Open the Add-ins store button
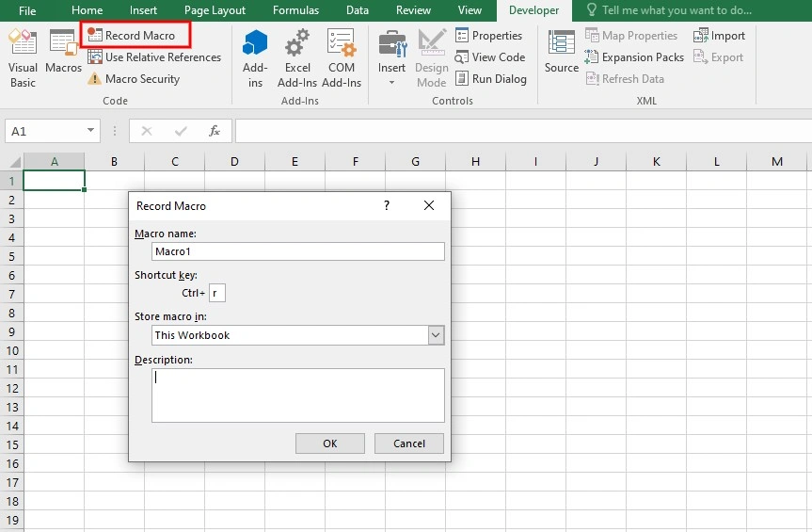812x532 pixels. [255, 58]
